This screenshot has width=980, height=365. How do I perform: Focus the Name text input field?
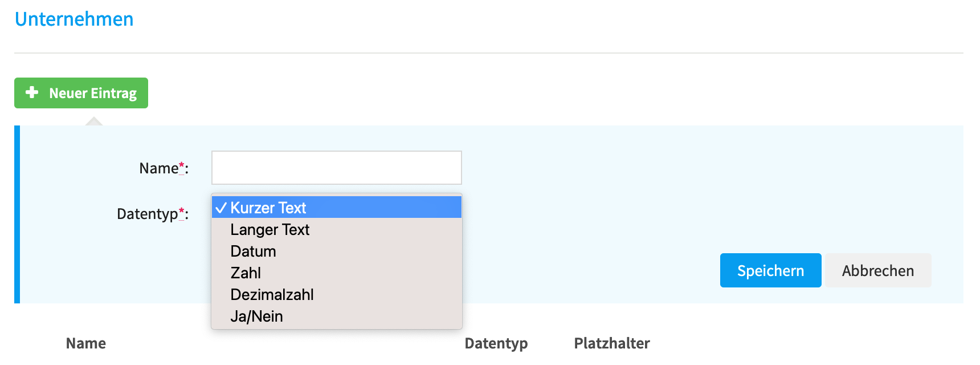[x=336, y=168]
